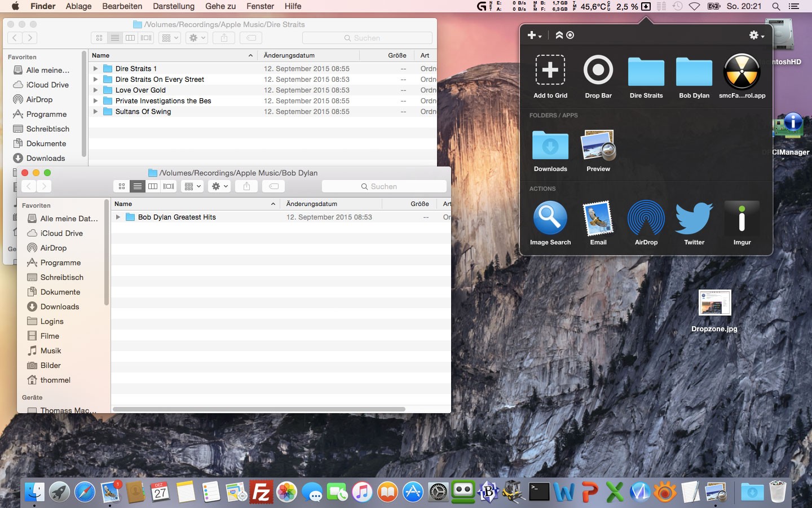The image size is (812, 508).
Task: Select Downloads in Bob Dylan window sidebar
Action: [59, 306]
